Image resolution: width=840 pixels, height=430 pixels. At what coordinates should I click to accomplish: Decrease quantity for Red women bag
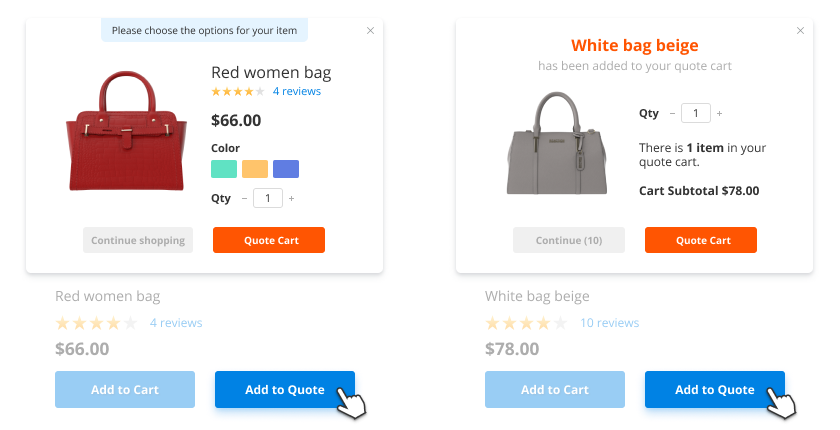tap(244, 198)
